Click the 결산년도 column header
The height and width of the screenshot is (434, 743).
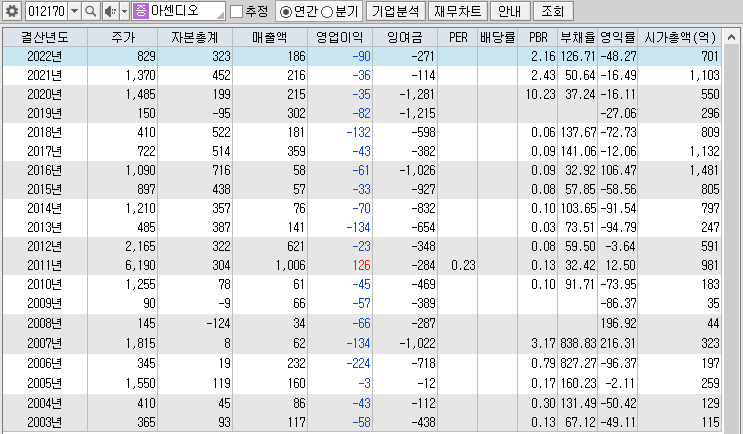(45, 37)
